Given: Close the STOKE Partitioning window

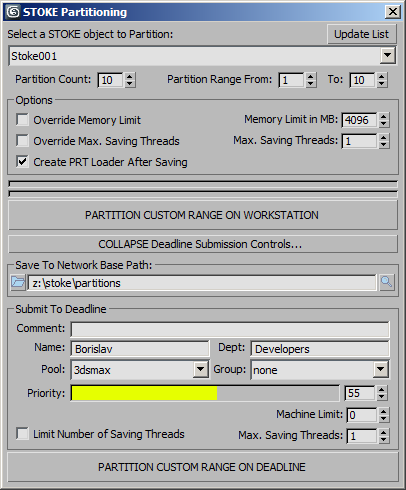Looking at the screenshot, I should (x=393, y=12).
